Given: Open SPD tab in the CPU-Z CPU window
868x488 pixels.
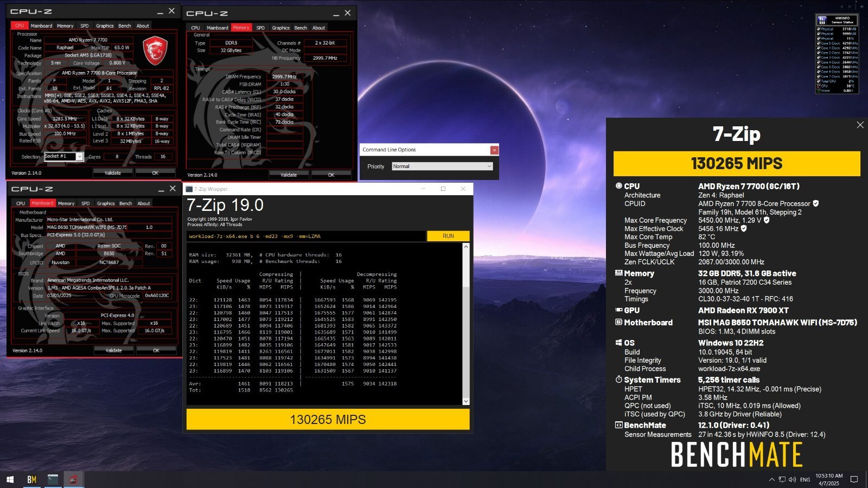Looking at the screenshot, I should click(85, 25).
